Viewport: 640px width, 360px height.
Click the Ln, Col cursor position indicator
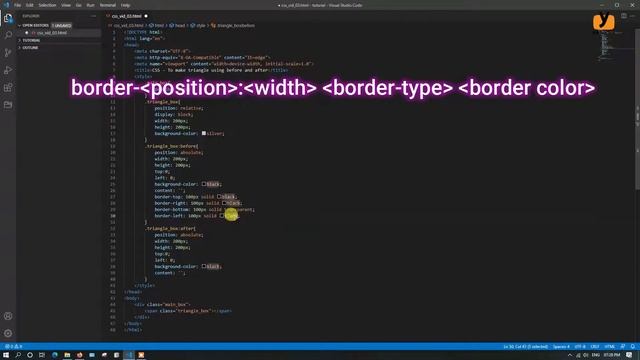coord(525,347)
